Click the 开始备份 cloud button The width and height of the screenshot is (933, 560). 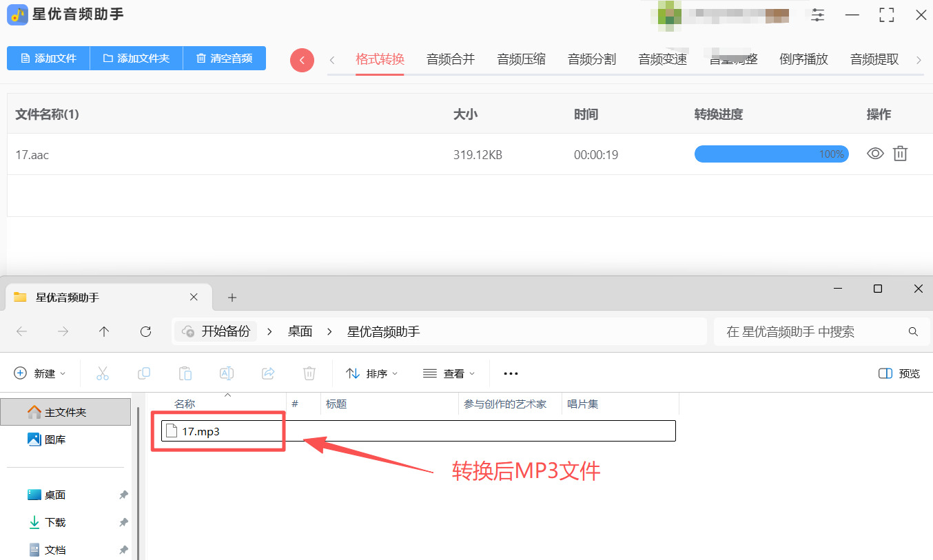pos(216,331)
